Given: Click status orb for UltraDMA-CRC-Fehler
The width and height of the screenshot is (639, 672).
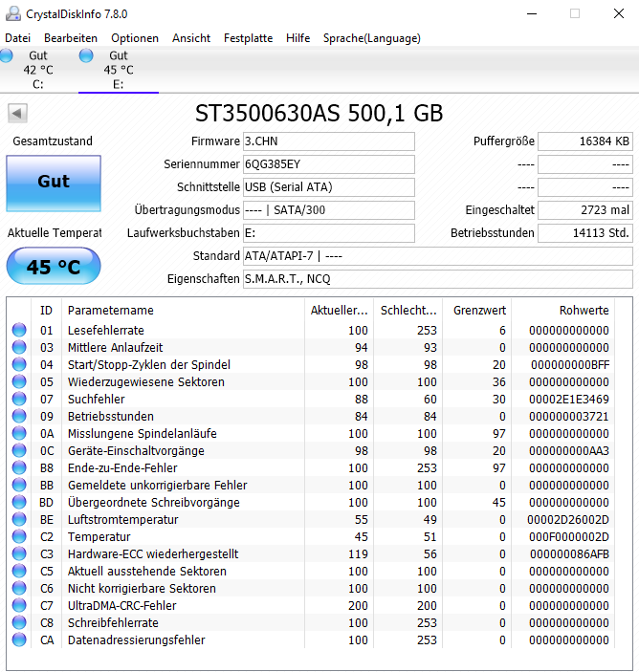Looking at the screenshot, I should click(x=19, y=605).
